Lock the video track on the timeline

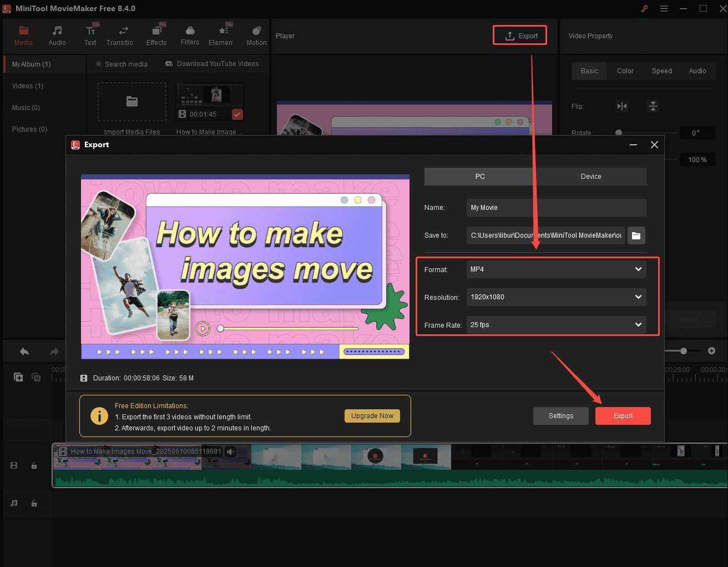(34, 465)
